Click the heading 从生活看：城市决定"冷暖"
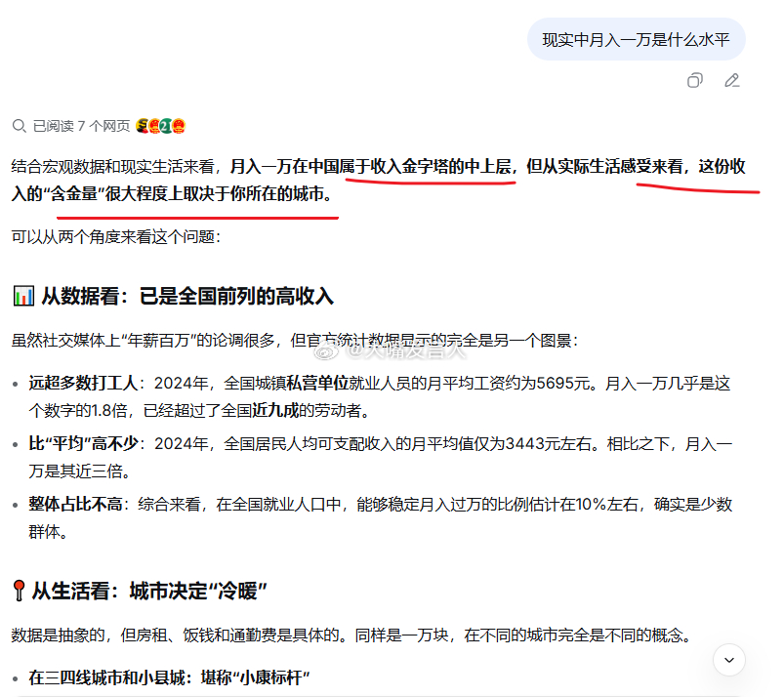Image resolution: width=784 pixels, height=697 pixels. pyautogui.click(x=149, y=591)
